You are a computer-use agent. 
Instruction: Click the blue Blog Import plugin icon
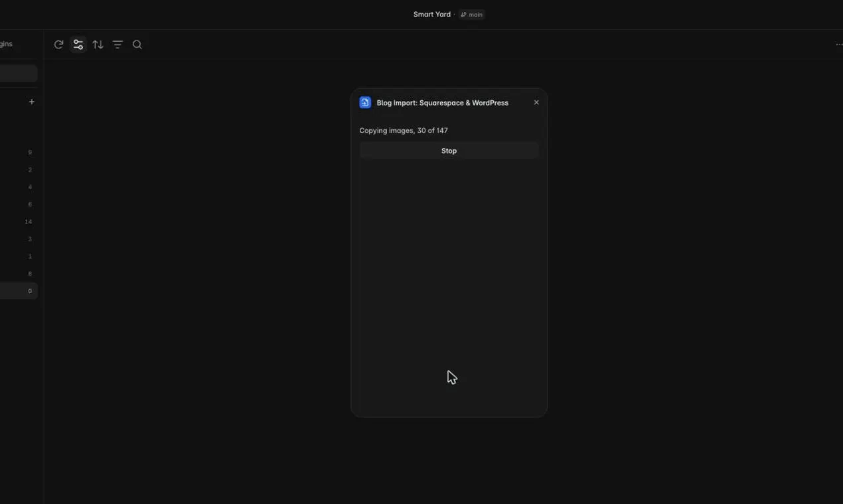point(365,102)
